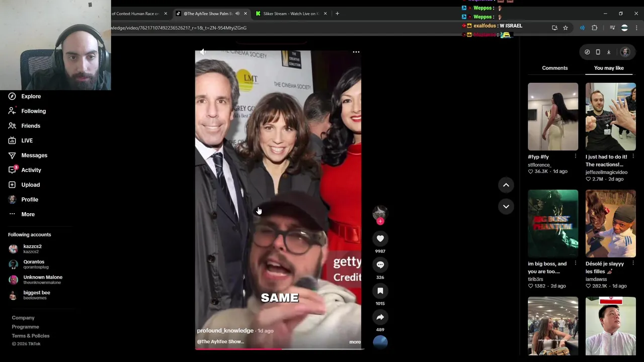Click the download desktop app icon
Screen dimensions: 644x362
click(608, 52)
